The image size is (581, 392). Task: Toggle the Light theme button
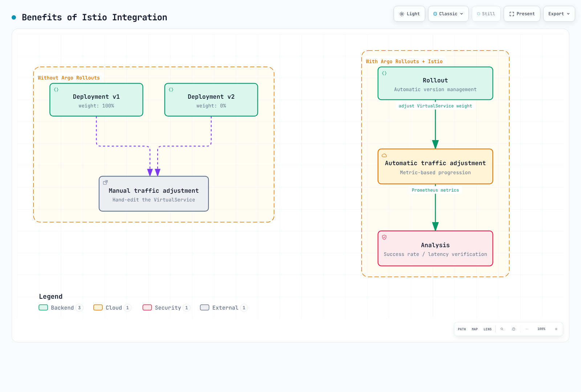409,14
